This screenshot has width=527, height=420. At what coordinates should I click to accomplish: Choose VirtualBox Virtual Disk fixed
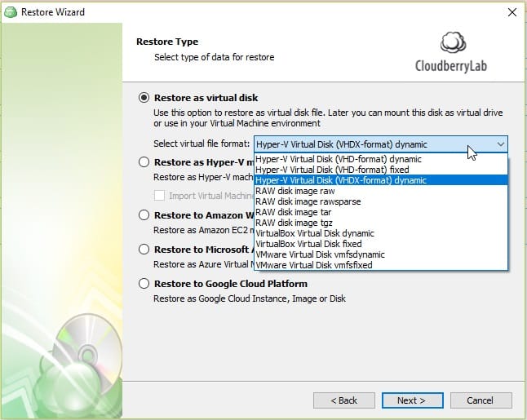(x=381, y=244)
